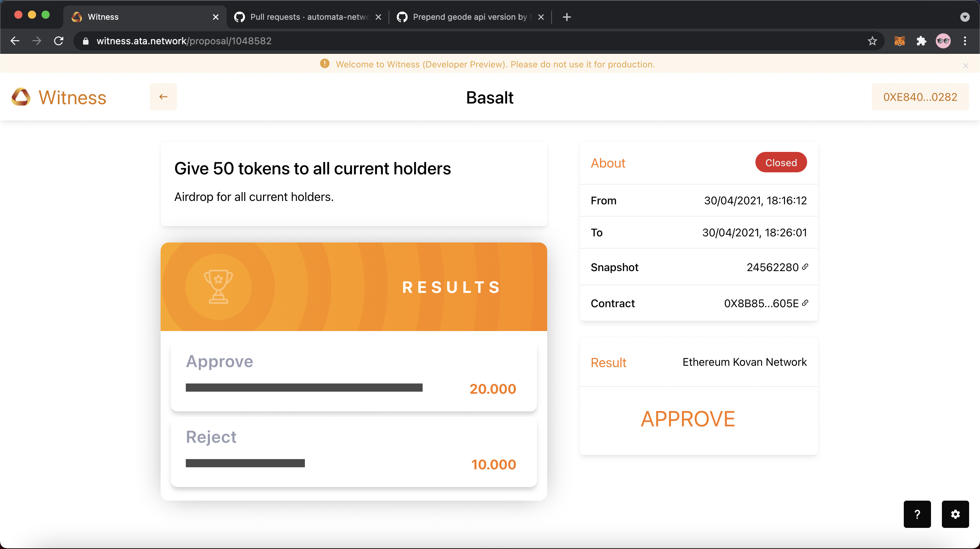
Task: Click the browser forward arrow
Action: pyautogui.click(x=37, y=41)
